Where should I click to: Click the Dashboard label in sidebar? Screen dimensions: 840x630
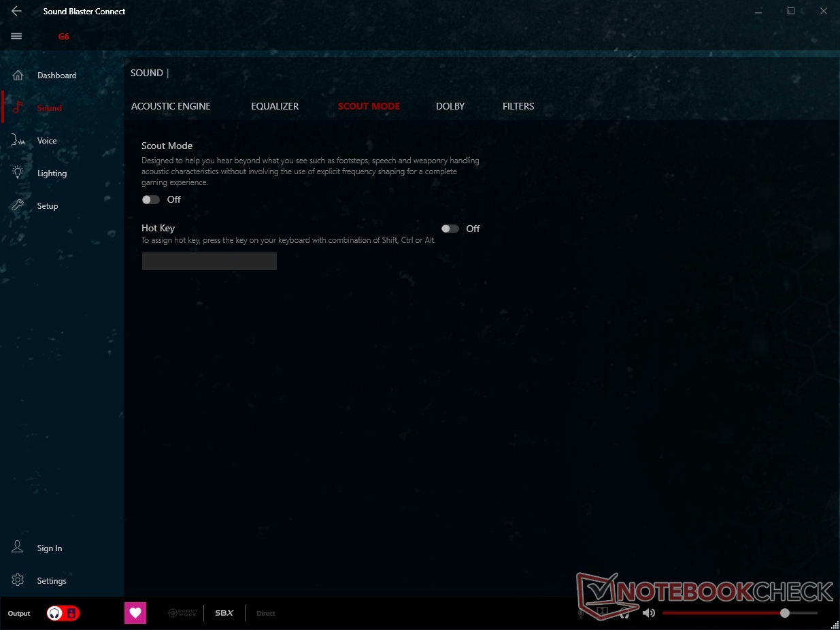(57, 76)
